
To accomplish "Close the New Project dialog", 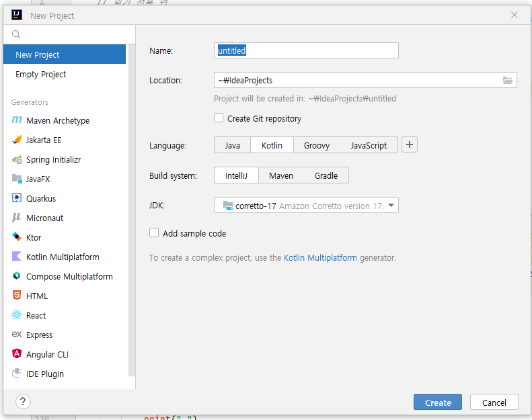I will coord(515,15).
